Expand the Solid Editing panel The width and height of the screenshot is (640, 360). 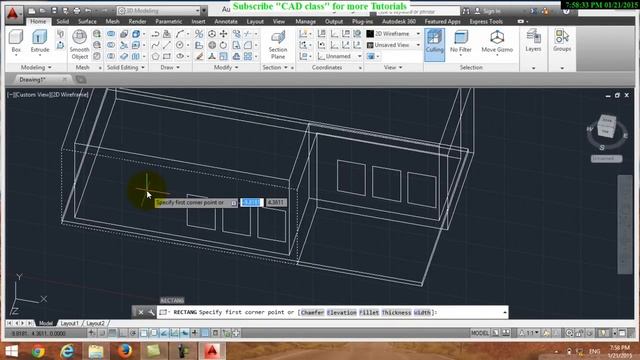point(125,67)
